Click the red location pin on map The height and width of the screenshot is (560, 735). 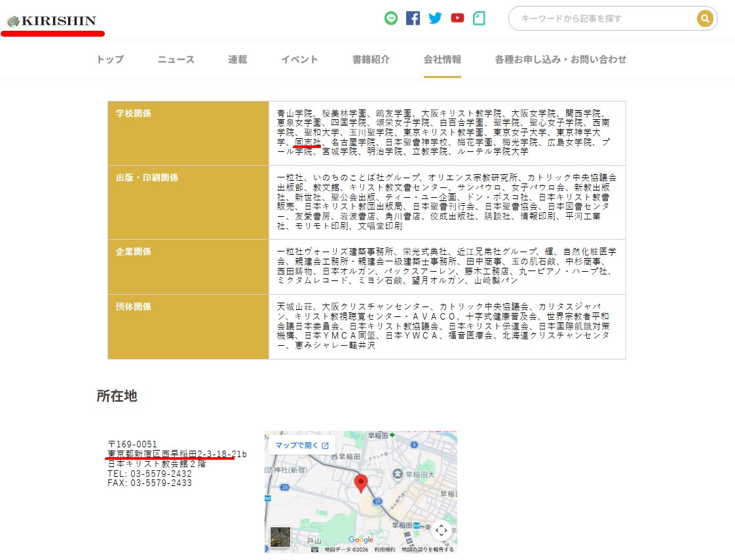[x=360, y=483]
